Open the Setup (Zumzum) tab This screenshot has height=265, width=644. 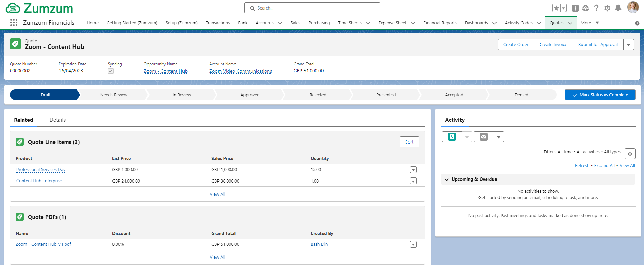(x=181, y=23)
